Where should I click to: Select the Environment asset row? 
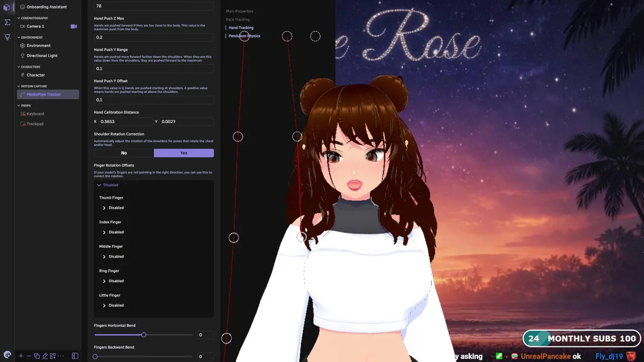[x=48, y=46]
